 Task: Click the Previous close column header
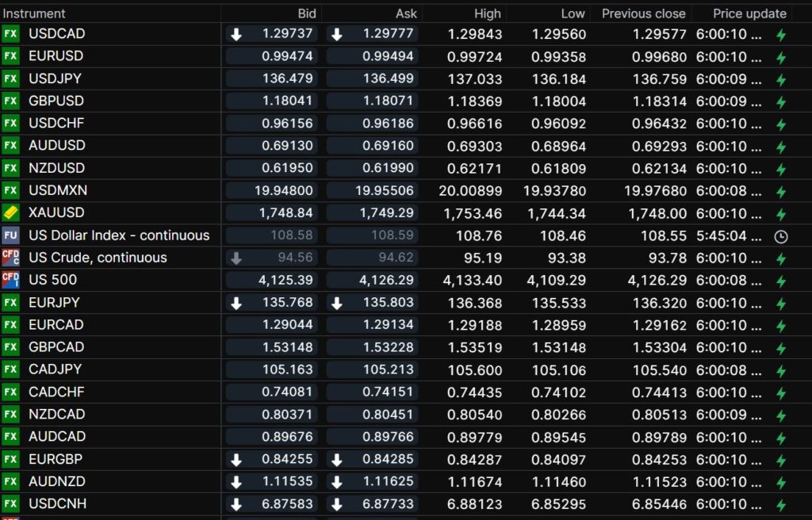click(643, 13)
